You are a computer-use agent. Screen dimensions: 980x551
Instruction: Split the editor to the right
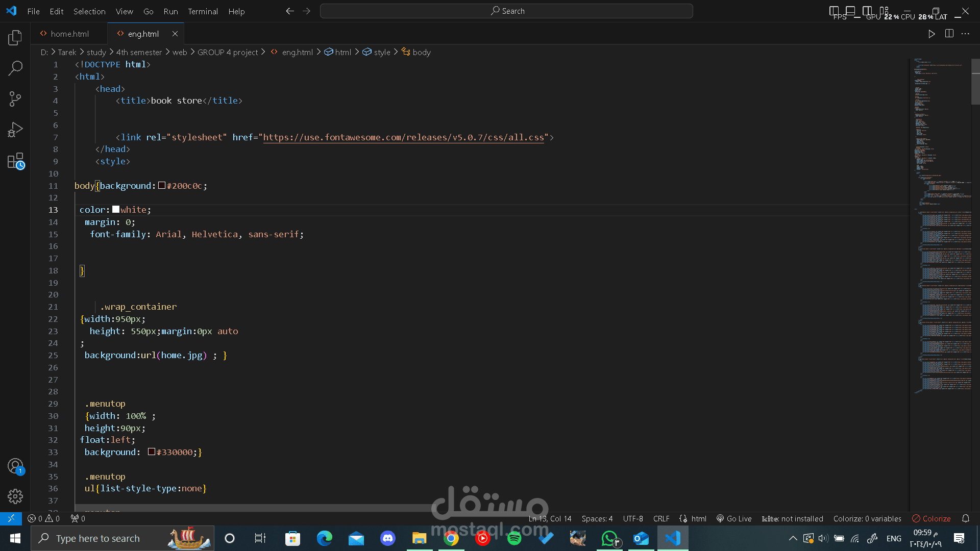(949, 34)
